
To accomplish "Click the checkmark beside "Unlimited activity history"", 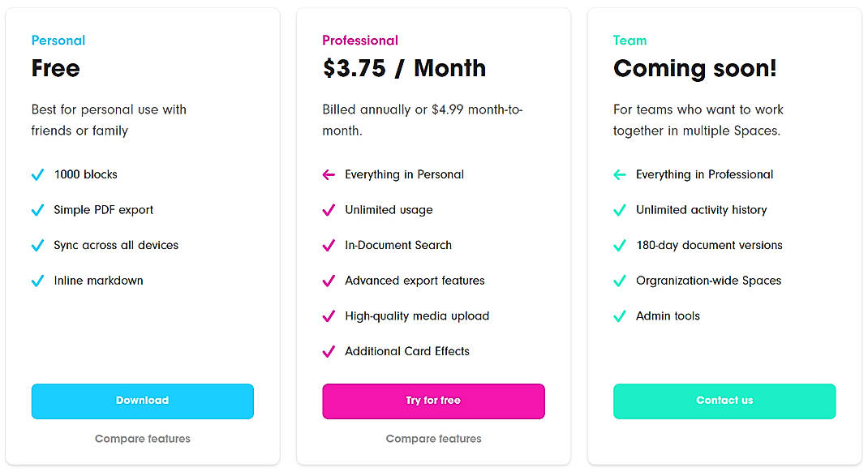I will coord(620,210).
